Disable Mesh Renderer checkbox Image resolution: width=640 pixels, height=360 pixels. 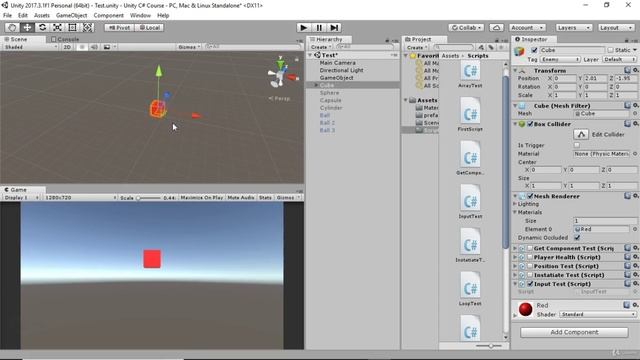[x=530, y=196]
